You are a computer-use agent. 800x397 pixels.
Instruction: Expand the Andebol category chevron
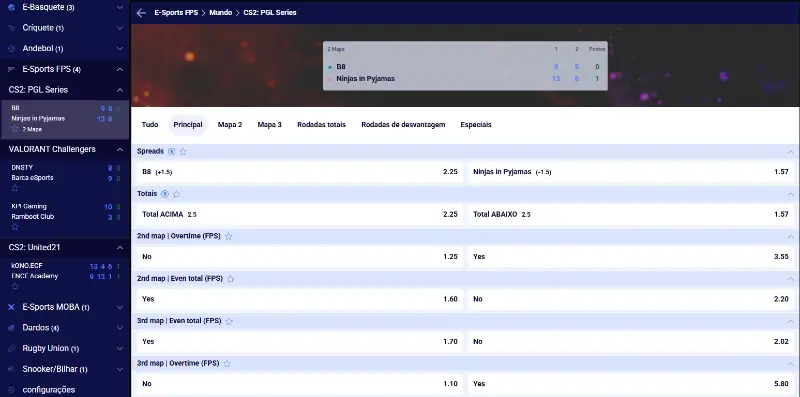[x=120, y=48]
